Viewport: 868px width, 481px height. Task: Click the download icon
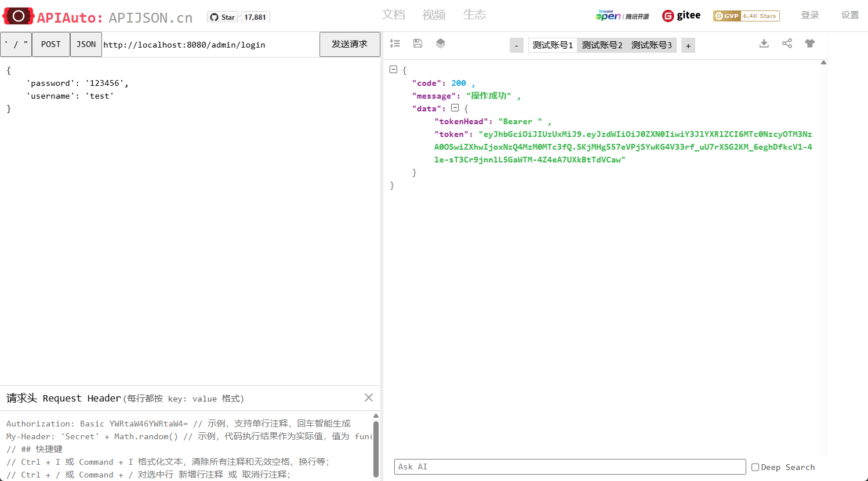pos(764,44)
